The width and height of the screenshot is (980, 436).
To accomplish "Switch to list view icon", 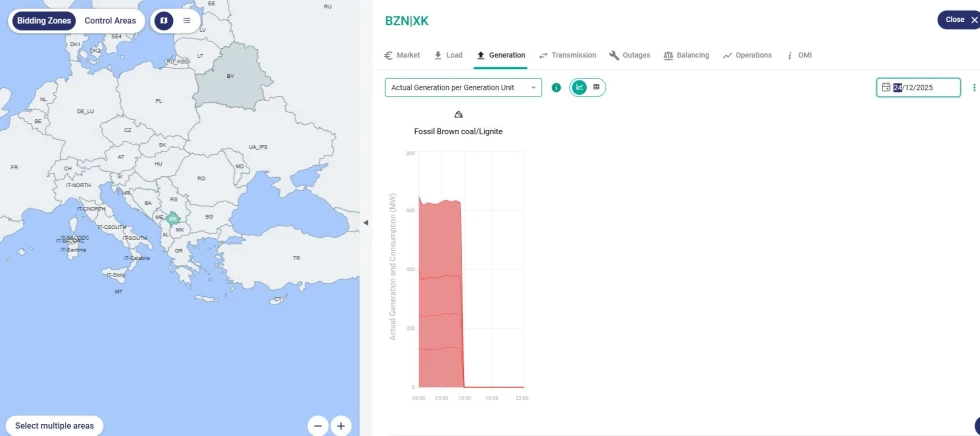I will 187,20.
